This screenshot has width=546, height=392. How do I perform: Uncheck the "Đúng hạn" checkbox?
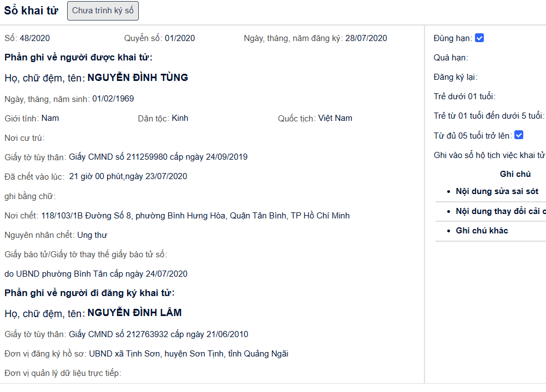point(479,38)
